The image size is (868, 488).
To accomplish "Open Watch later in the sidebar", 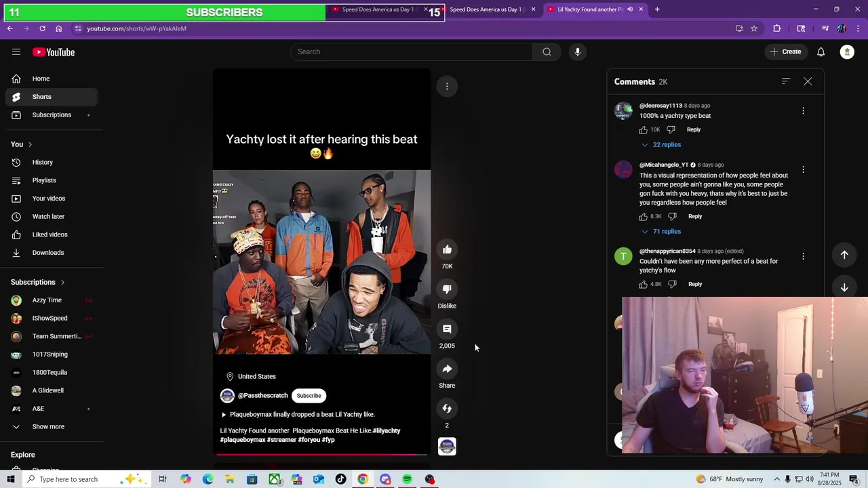I will point(52,216).
